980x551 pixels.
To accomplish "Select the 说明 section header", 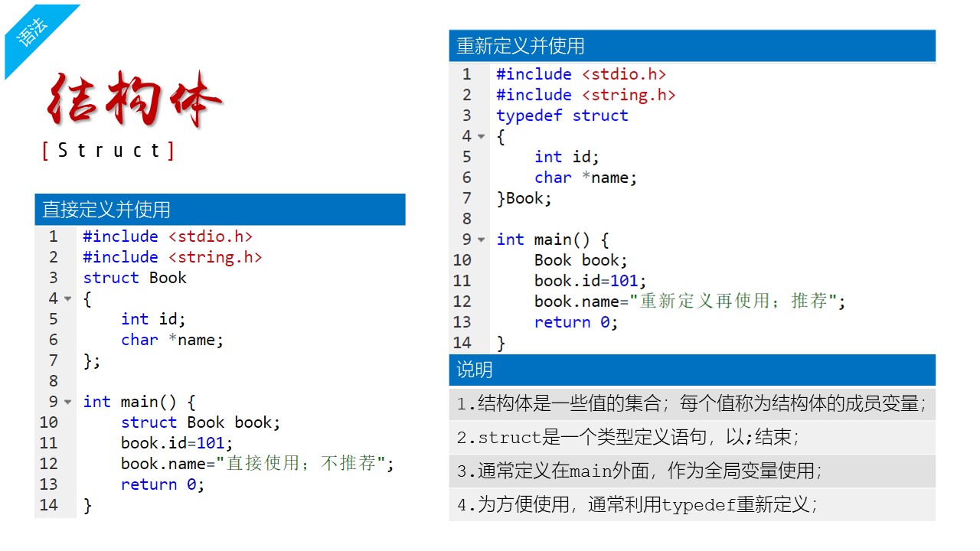I will coord(691,370).
